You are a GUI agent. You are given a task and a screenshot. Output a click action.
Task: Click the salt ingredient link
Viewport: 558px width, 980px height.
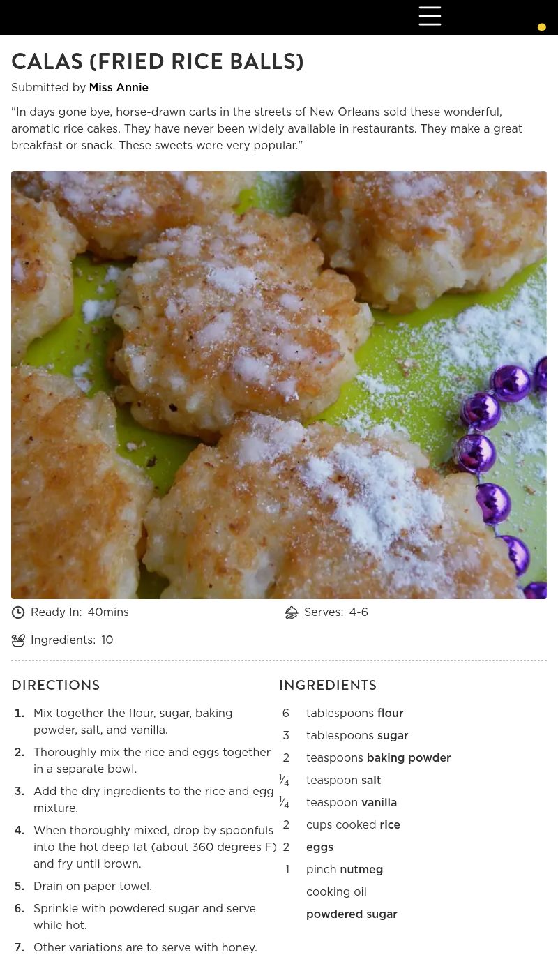click(371, 780)
